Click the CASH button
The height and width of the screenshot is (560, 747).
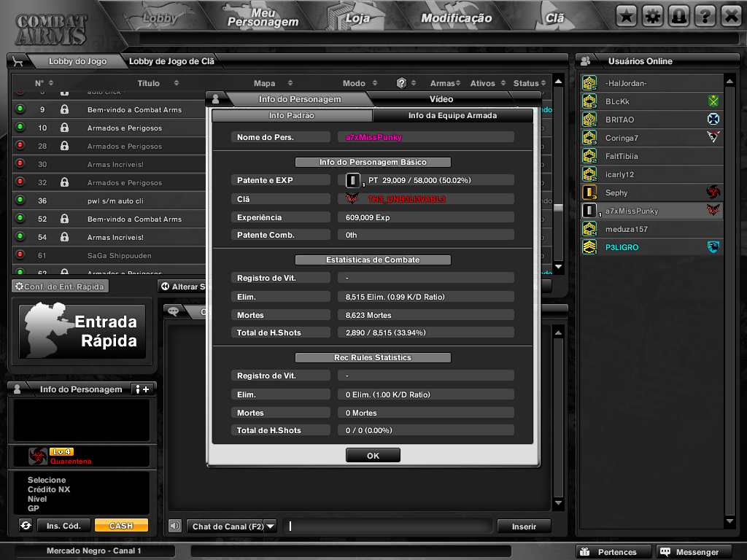click(121, 525)
